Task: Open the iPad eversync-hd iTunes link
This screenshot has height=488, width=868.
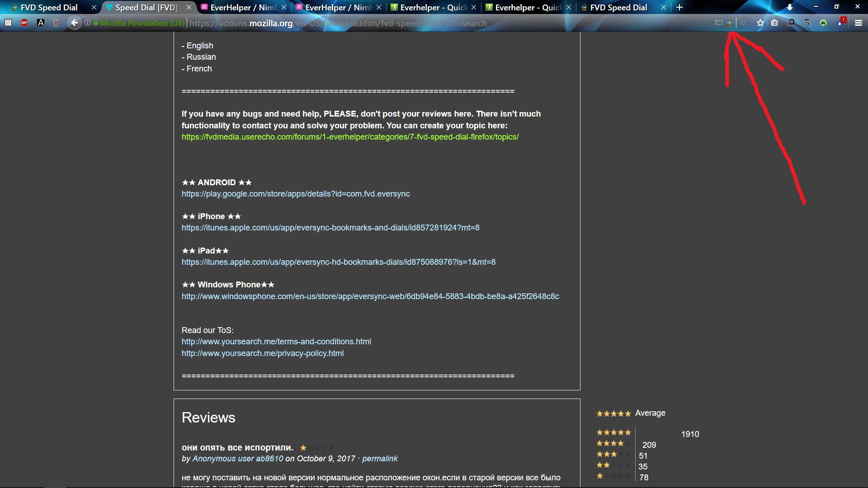Action: pos(339,262)
